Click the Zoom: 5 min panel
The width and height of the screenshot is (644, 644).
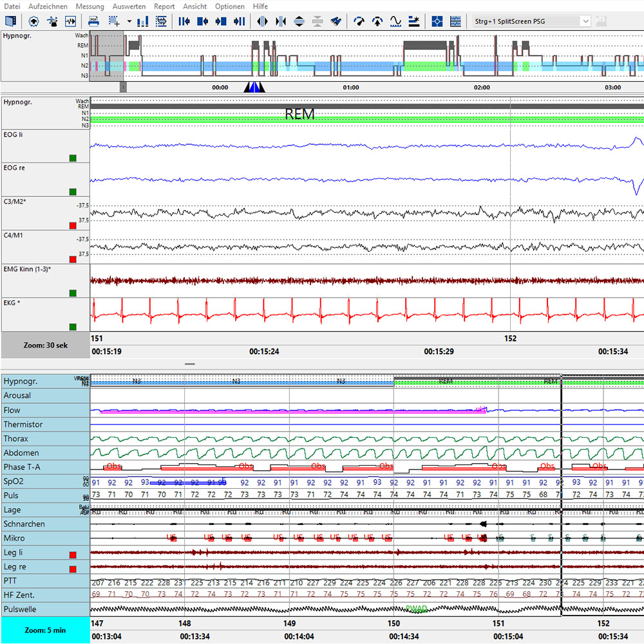(45, 630)
